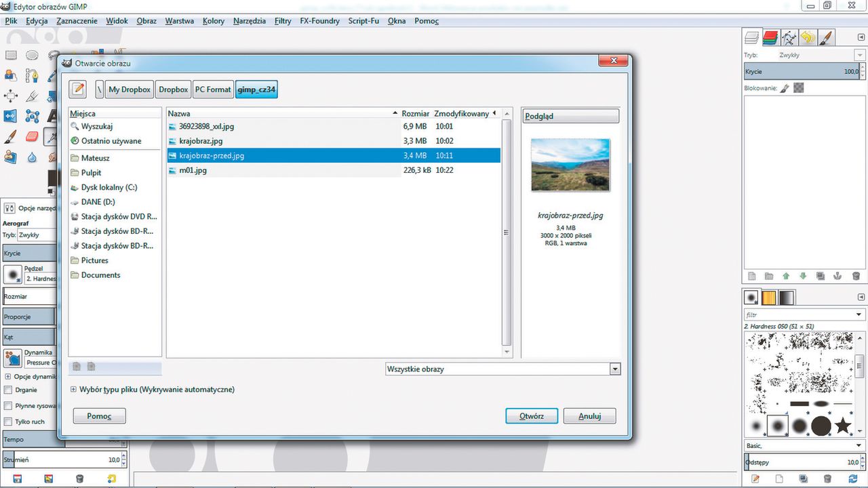Open the Wszystkie obrazy file filter dropdown
The image size is (868, 488).
[502, 369]
